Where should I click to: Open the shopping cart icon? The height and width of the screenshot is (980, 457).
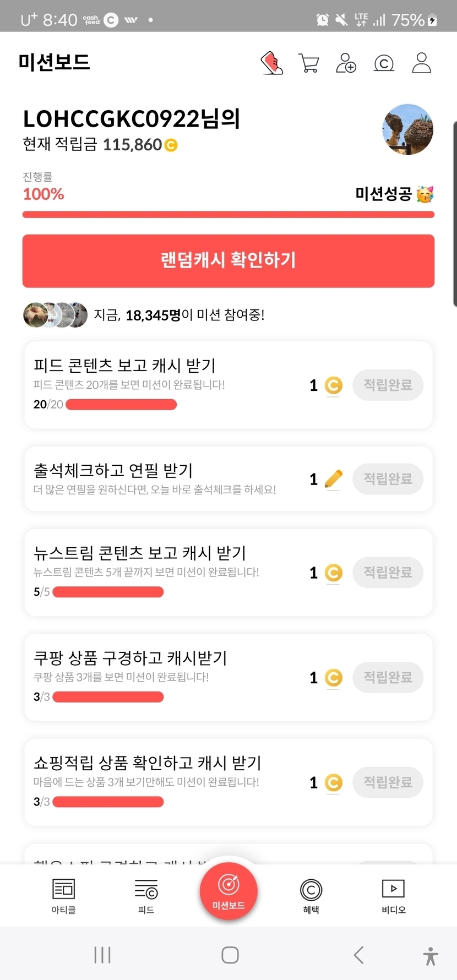(308, 63)
